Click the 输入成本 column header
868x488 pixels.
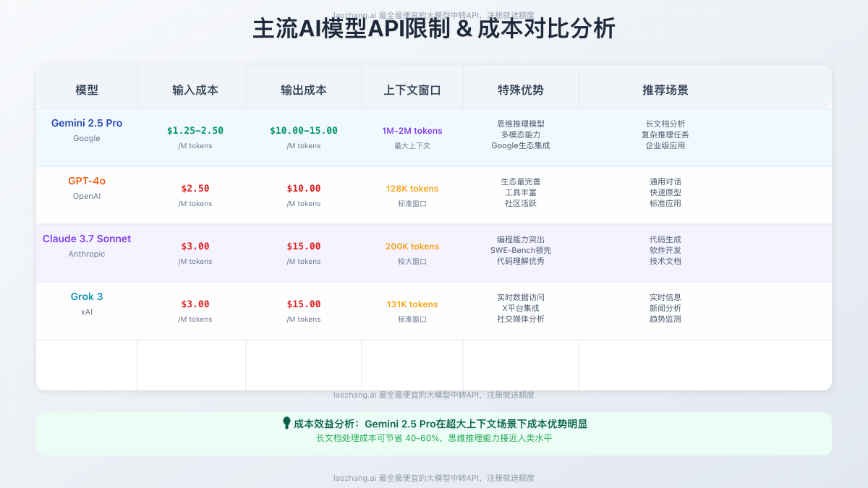[x=195, y=90]
